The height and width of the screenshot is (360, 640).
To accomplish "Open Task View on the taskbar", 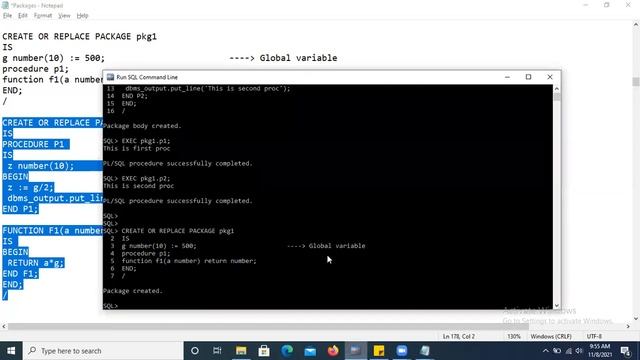I will (x=217, y=351).
